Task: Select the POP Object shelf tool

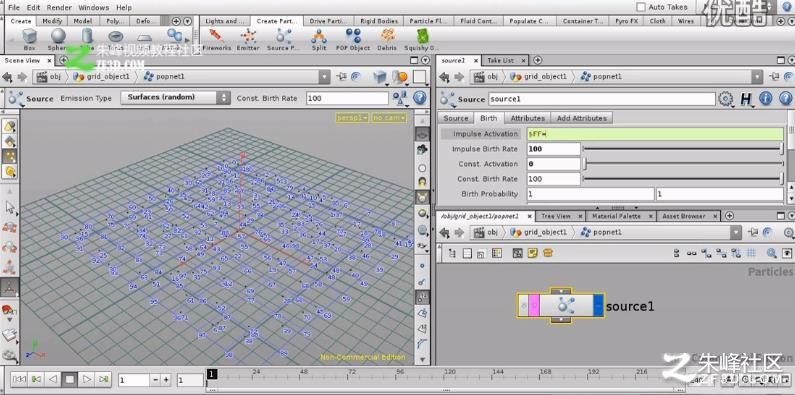Action: (353, 39)
